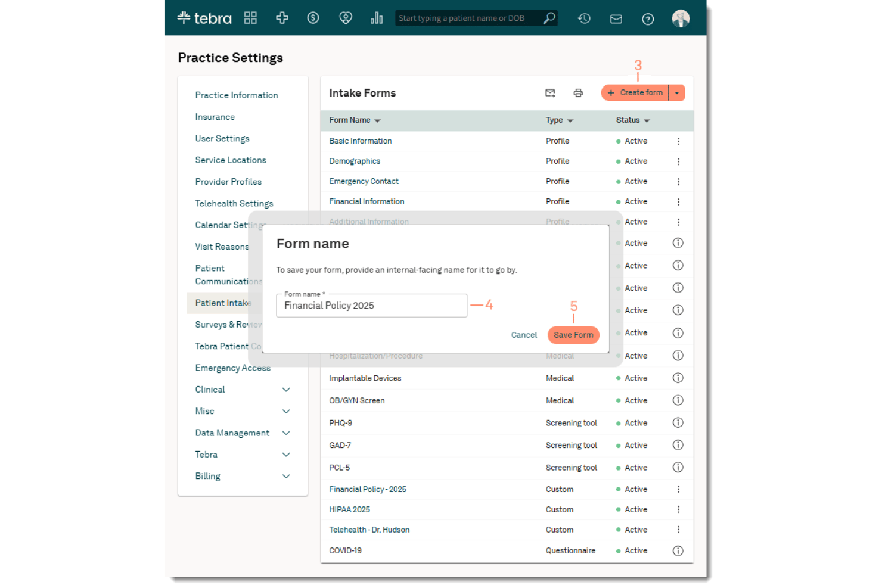Sort by Type column

[559, 120]
